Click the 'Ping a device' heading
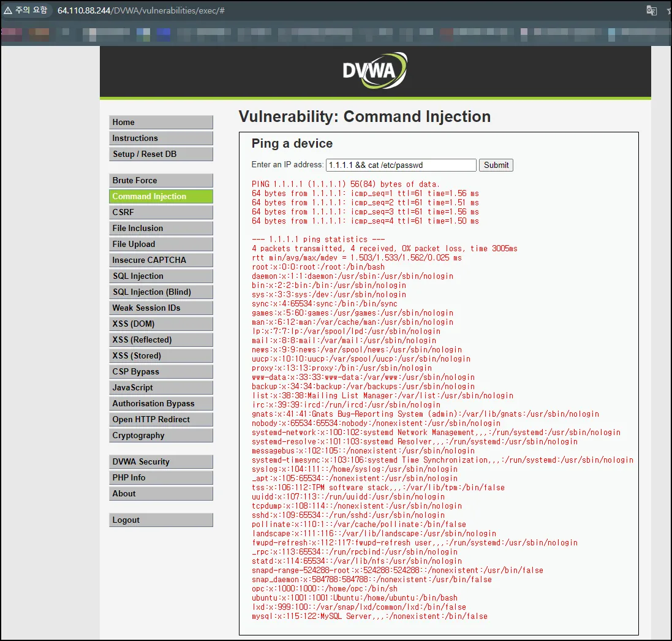 [292, 143]
